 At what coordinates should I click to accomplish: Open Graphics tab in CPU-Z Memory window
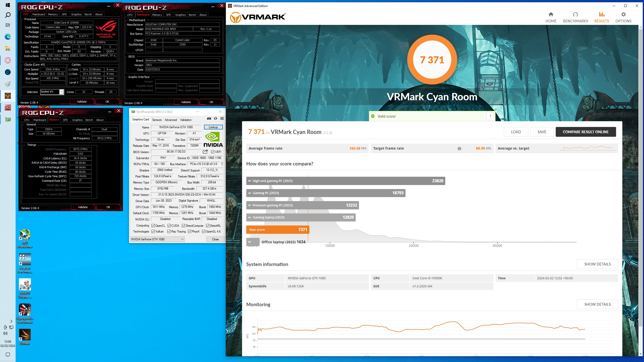coord(77,120)
